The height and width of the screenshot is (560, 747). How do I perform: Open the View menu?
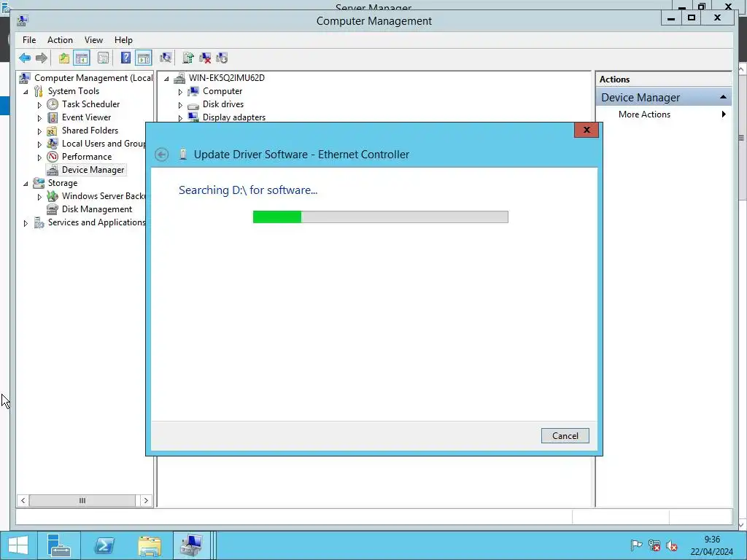93,40
